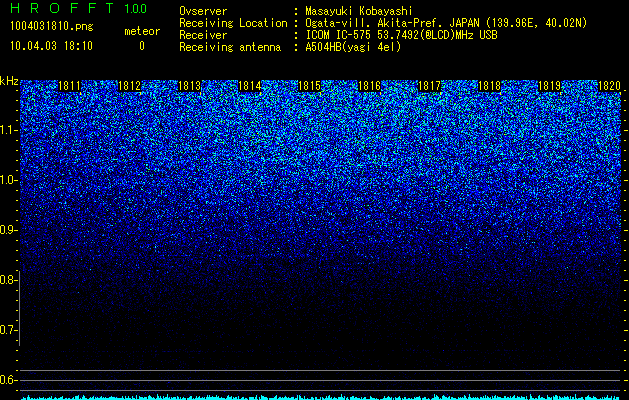Click the 1819 time marker
The height and width of the screenshot is (400, 629).
549,86
